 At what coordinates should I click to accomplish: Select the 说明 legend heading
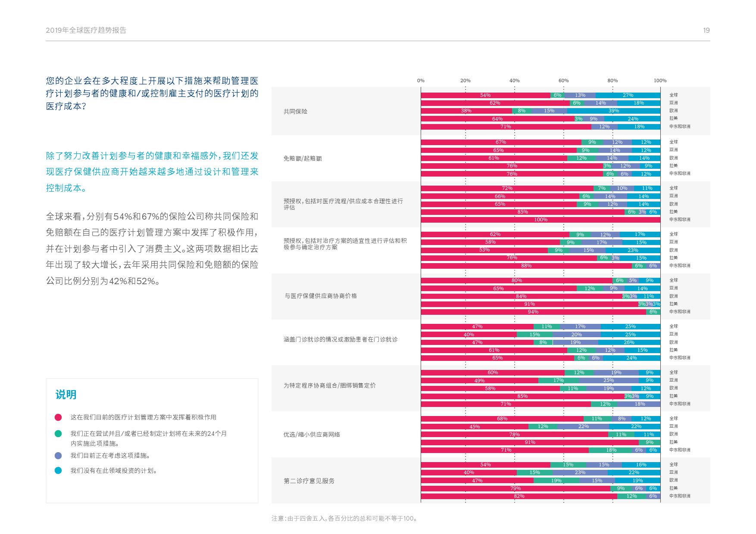pyautogui.click(x=66, y=394)
